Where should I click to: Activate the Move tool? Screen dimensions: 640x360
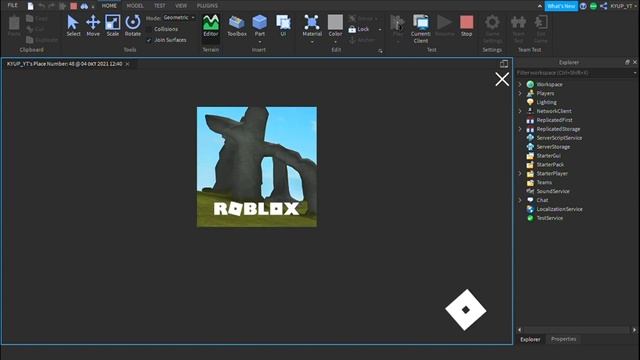(x=93, y=25)
